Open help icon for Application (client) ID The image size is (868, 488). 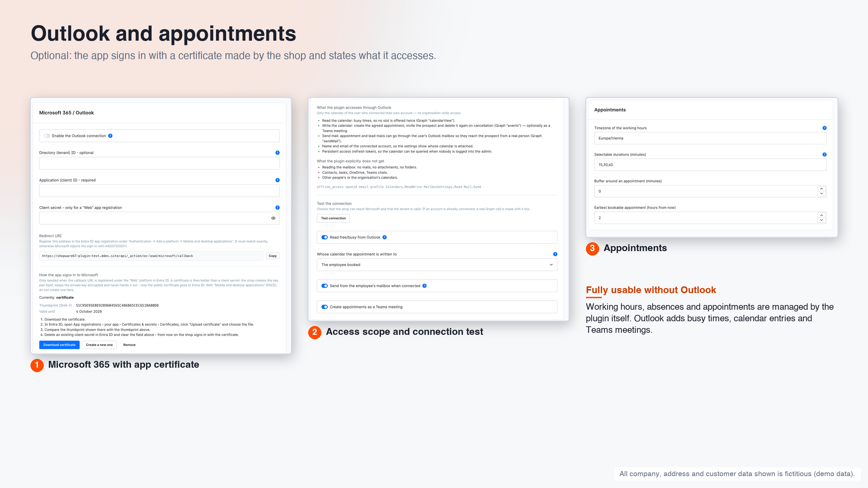277,180
